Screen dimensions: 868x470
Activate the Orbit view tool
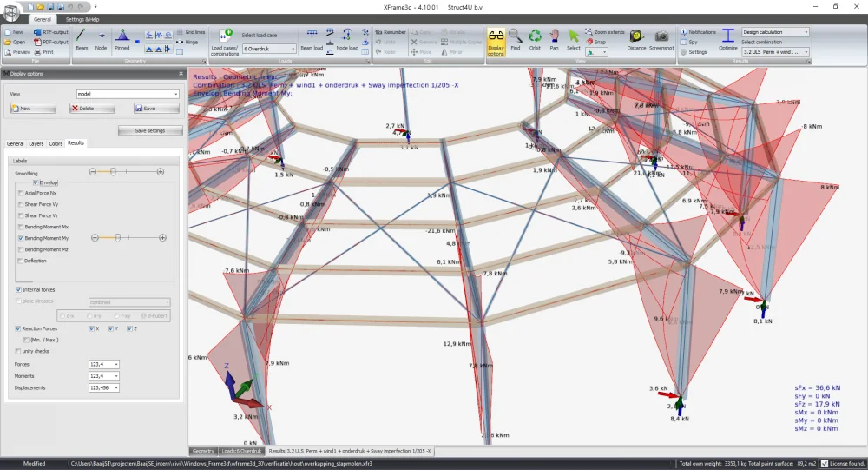click(x=535, y=40)
